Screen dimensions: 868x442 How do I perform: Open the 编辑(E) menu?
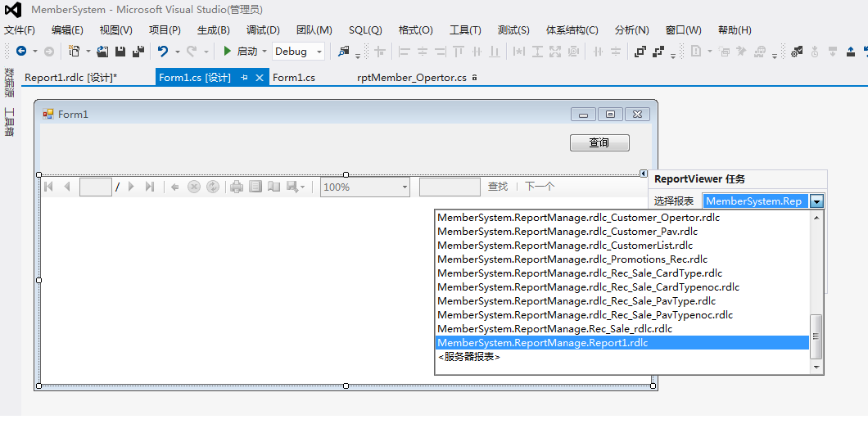coord(67,29)
